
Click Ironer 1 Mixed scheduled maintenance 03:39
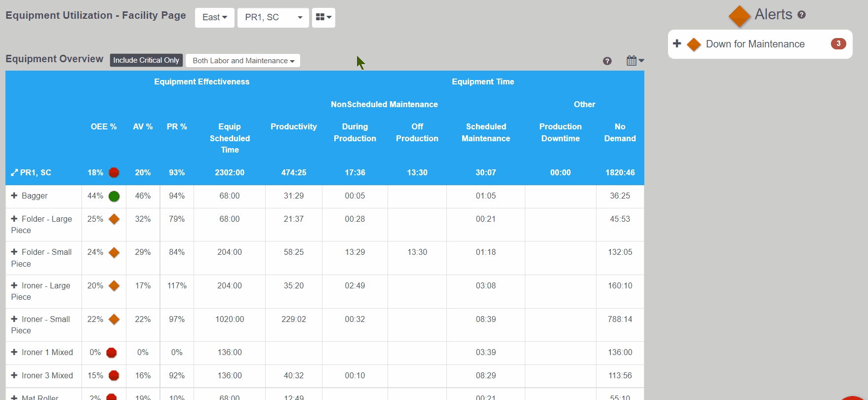[486, 352]
